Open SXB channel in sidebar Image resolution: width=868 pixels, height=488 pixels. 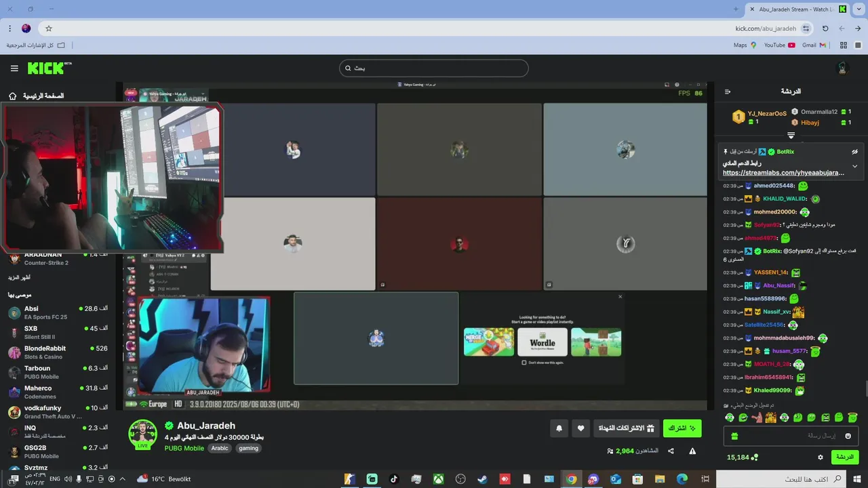tap(58, 332)
